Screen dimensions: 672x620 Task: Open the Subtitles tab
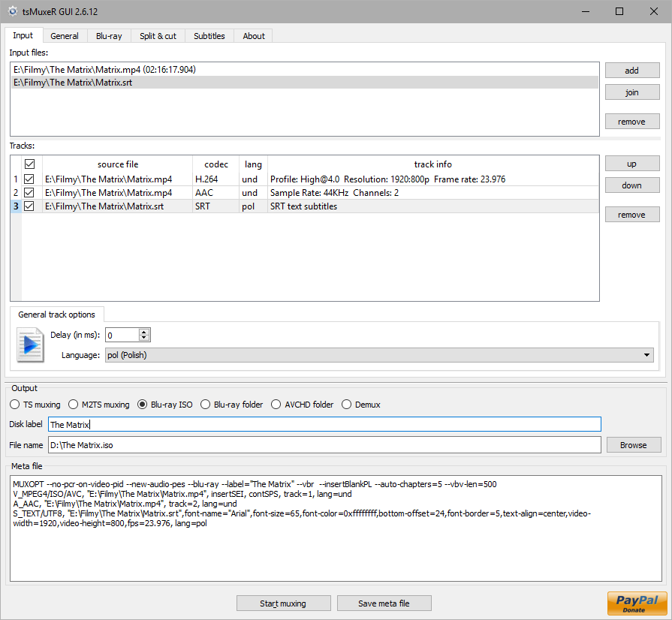point(209,36)
